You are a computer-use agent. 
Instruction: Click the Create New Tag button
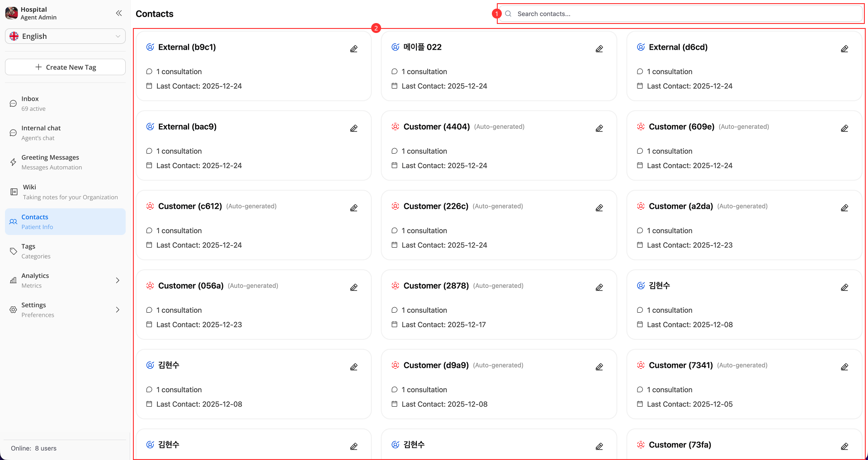click(x=65, y=67)
